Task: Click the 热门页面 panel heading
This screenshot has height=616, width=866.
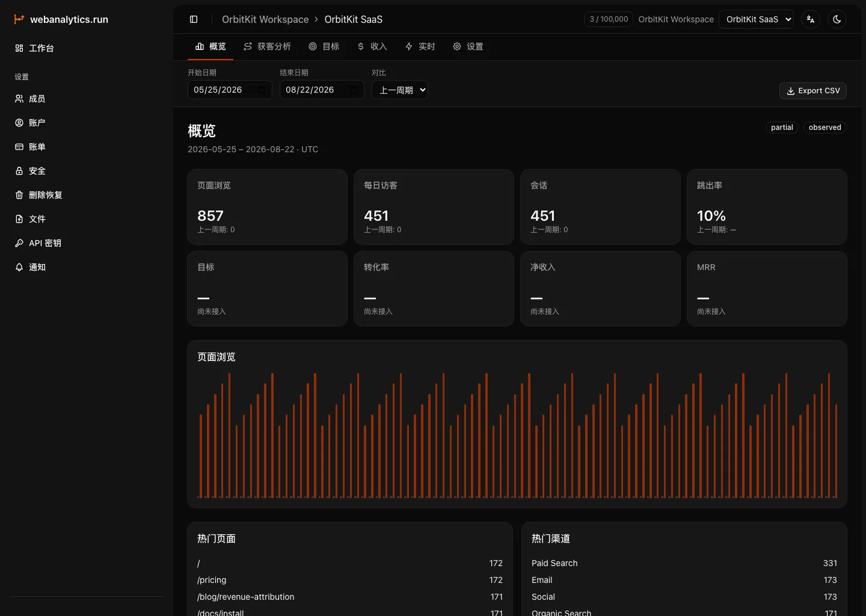Action: click(216, 538)
